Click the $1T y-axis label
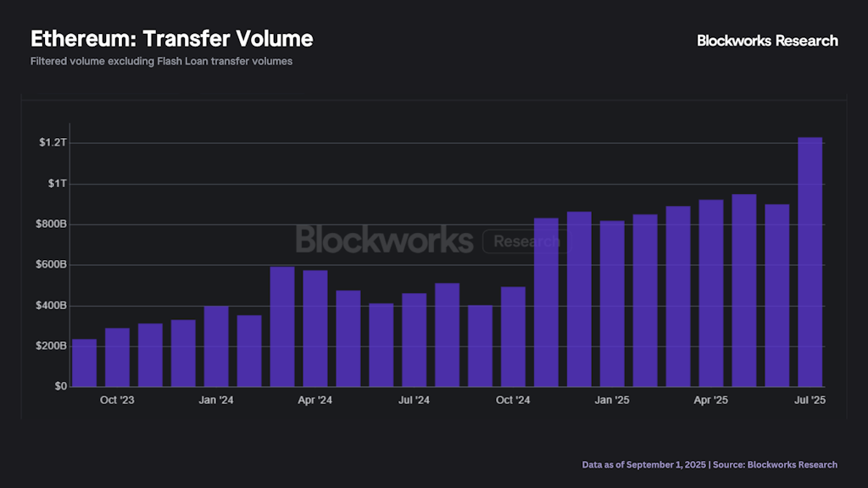 point(57,184)
